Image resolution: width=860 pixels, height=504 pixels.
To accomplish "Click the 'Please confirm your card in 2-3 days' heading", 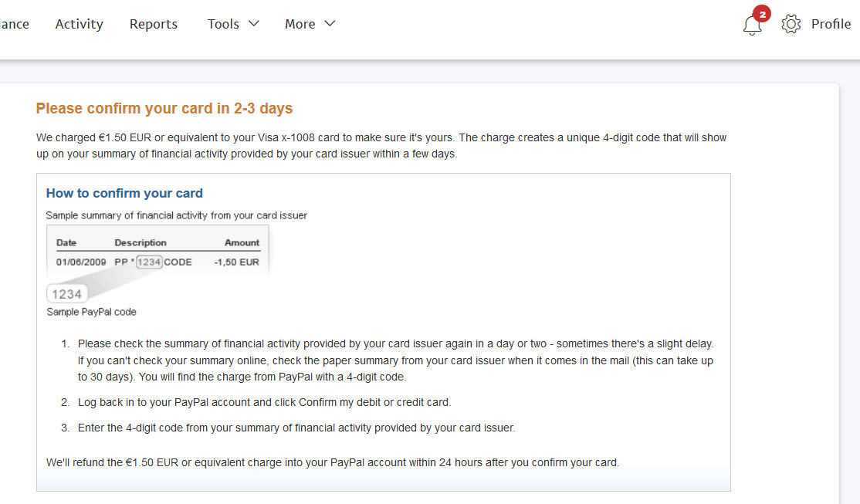I will coord(164,109).
